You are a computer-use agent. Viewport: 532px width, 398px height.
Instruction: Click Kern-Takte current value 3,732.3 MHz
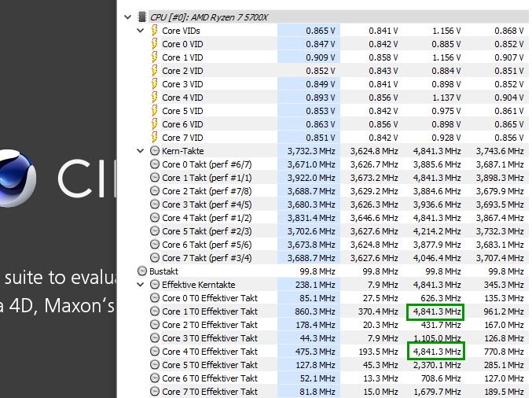click(311, 151)
